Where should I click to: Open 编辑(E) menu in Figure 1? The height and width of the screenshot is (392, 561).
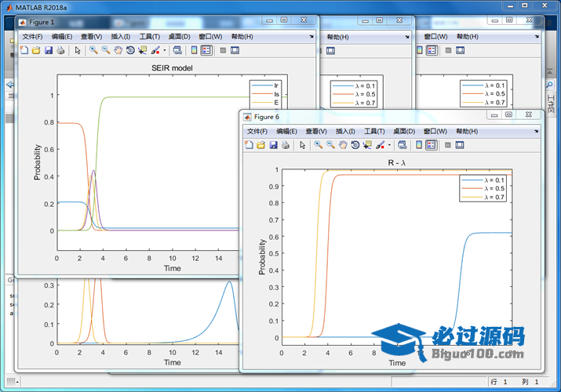(x=62, y=36)
